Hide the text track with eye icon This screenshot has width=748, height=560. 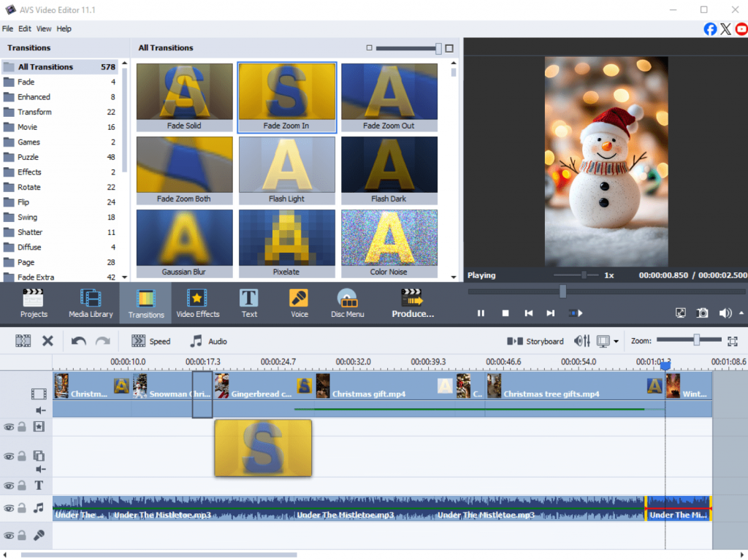point(9,486)
